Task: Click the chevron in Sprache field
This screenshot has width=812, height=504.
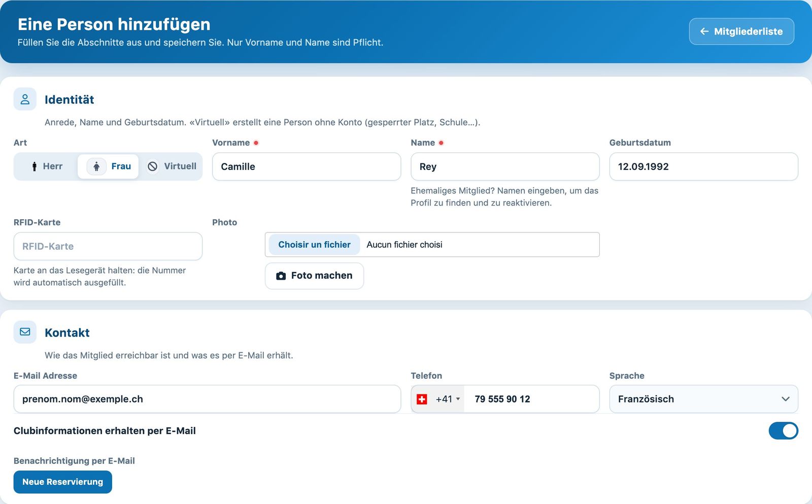Action: tap(786, 399)
